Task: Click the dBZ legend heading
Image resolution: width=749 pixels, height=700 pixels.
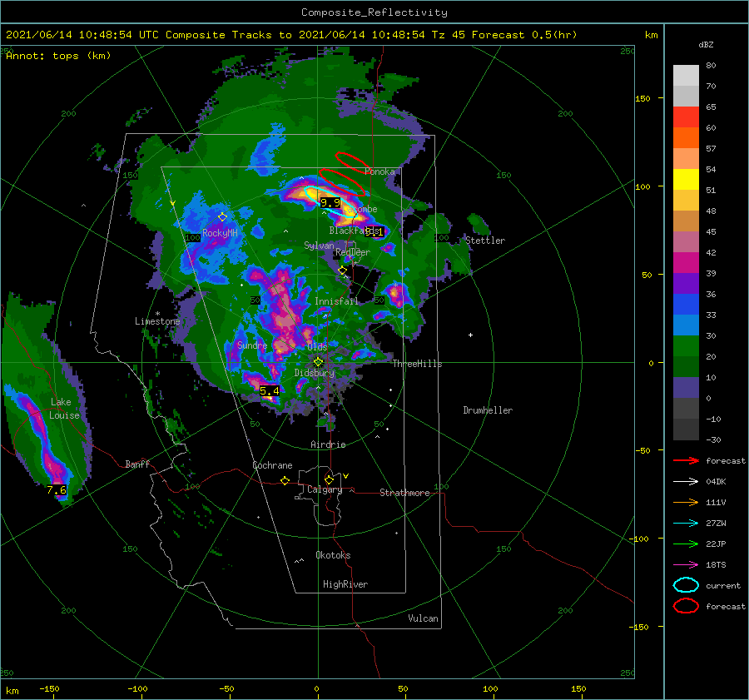Action: pyautogui.click(x=706, y=45)
